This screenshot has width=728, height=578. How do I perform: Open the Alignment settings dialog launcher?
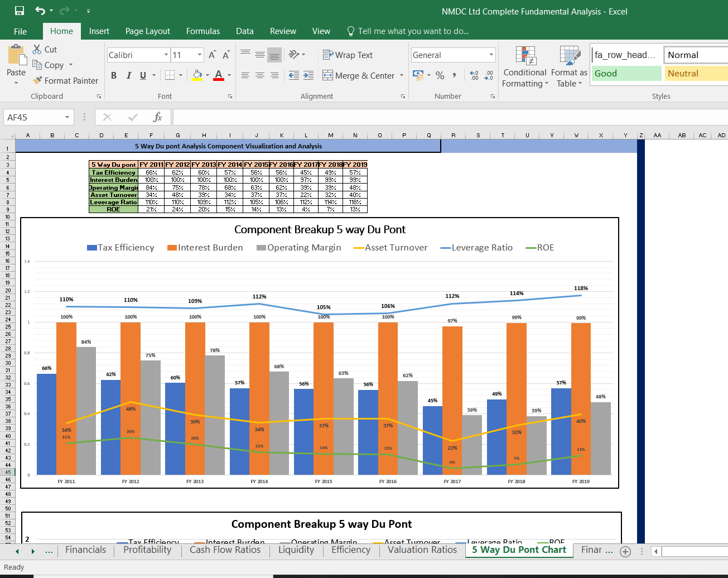pos(403,97)
